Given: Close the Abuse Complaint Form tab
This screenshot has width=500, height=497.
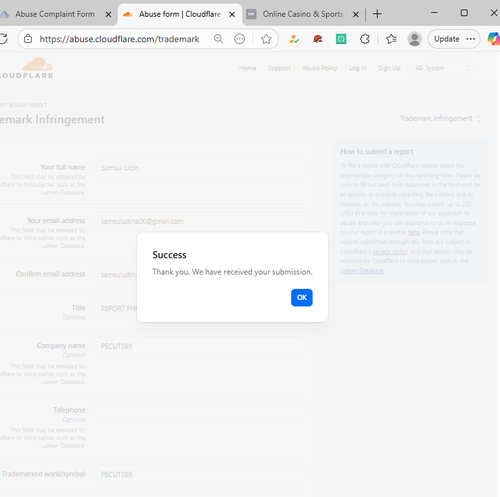Looking at the screenshot, I should click(x=108, y=14).
